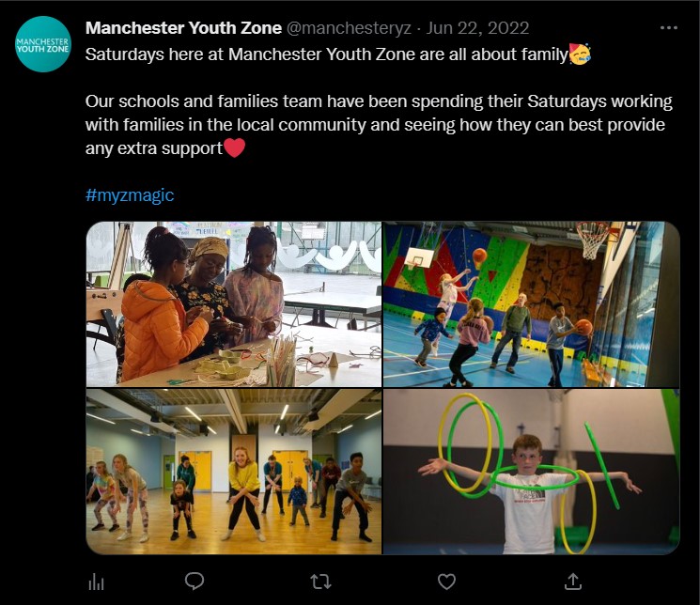Open the share upload icon
700x605 pixels.
(573, 582)
